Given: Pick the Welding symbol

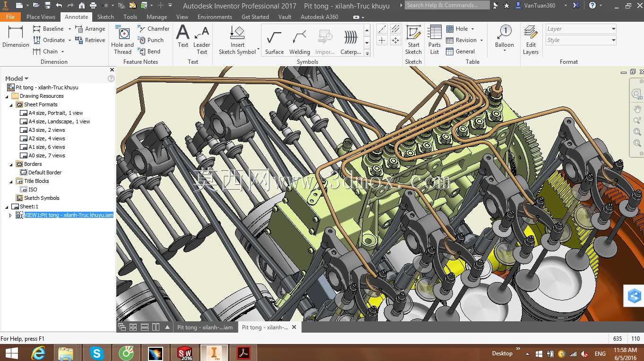Looking at the screenshot, I should (x=300, y=42).
